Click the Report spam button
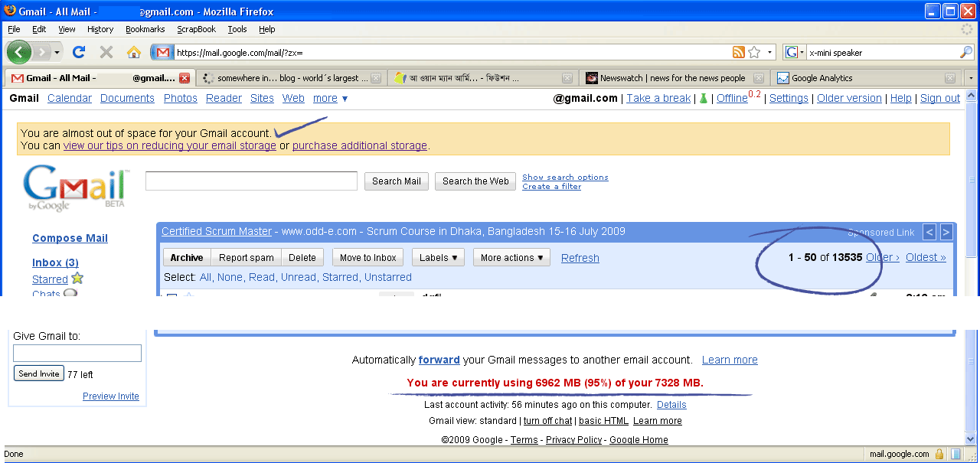The height and width of the screenshot is (463, 980). click(x=247, y=258)
